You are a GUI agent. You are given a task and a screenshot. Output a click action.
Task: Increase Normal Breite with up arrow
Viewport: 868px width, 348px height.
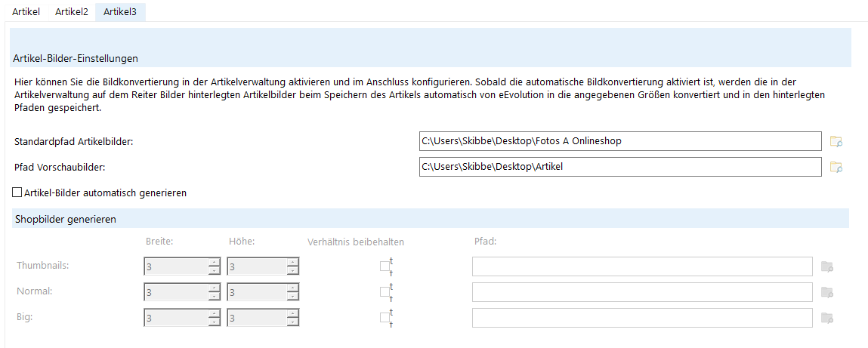[214, 288]
